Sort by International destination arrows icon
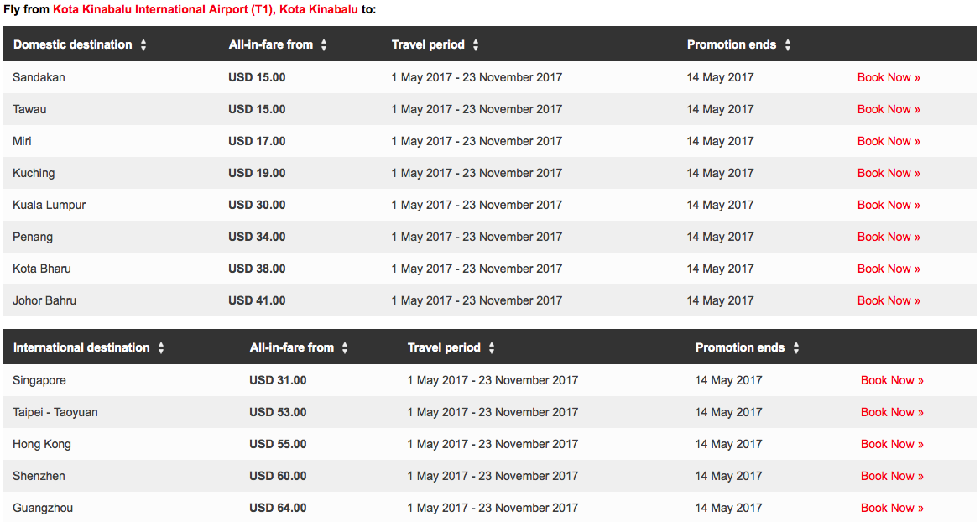This screenshot has height=522, width=980. [x=161, y=348]
